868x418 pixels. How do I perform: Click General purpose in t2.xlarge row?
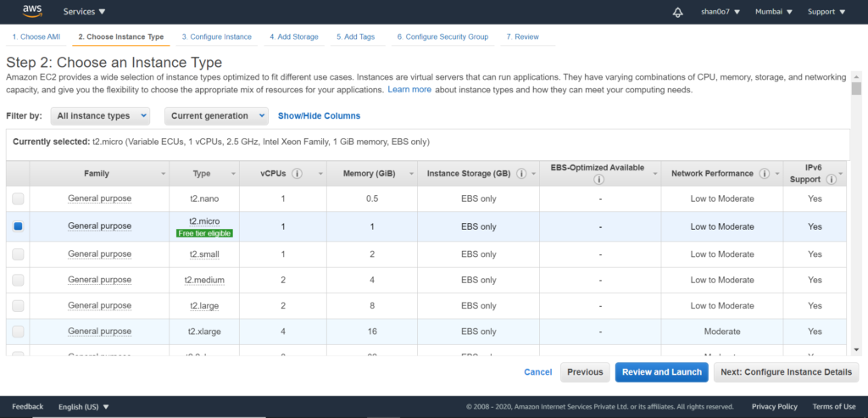100,331
